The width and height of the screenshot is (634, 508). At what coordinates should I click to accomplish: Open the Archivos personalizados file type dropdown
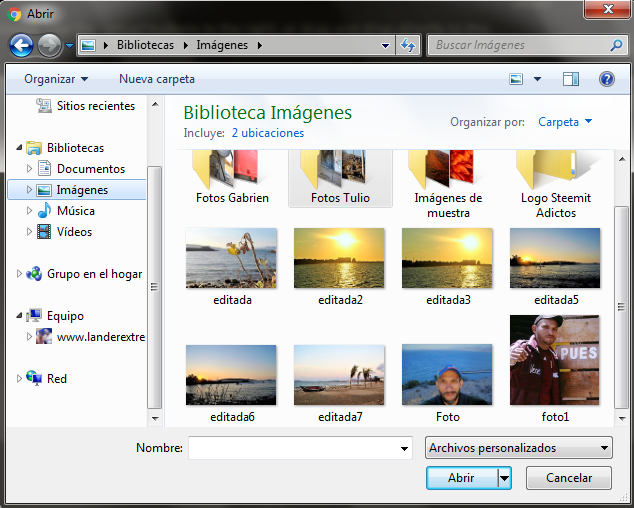(519, 448)
